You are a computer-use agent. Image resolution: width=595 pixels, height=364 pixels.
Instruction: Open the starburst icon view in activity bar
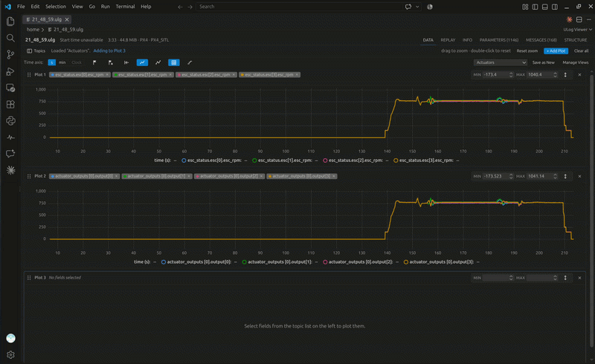tap(10, 170)
